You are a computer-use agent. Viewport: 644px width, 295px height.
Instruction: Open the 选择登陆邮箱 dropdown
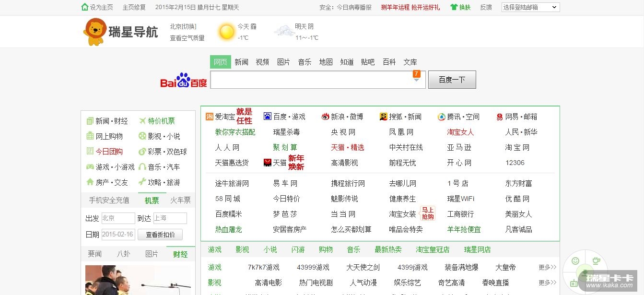point(530,7)
